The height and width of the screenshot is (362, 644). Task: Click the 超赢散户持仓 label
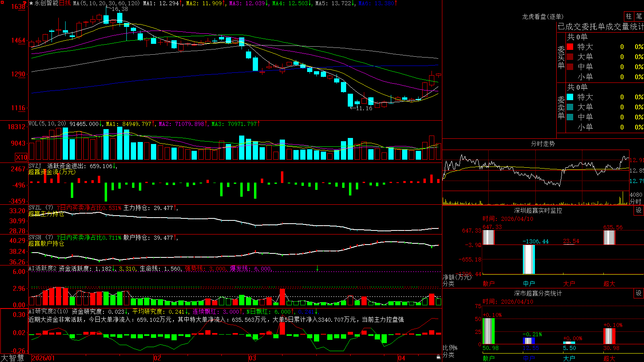[x=46, y=243]
